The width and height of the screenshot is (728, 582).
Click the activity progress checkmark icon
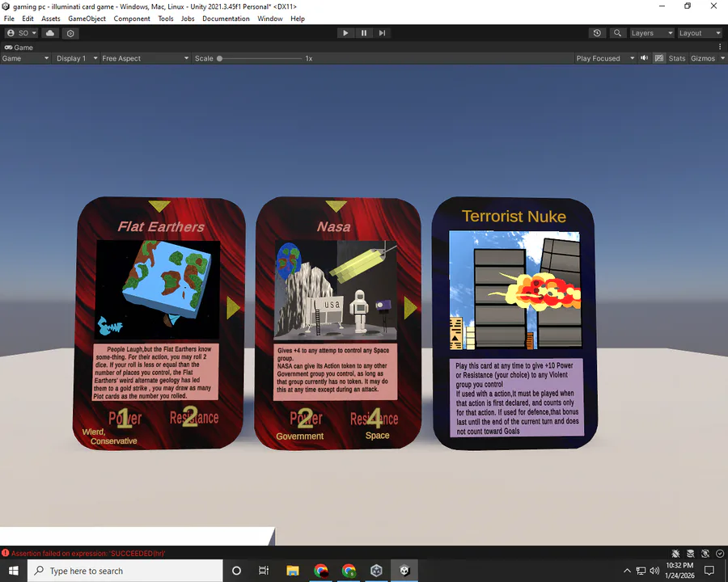(x=720, y=553)
